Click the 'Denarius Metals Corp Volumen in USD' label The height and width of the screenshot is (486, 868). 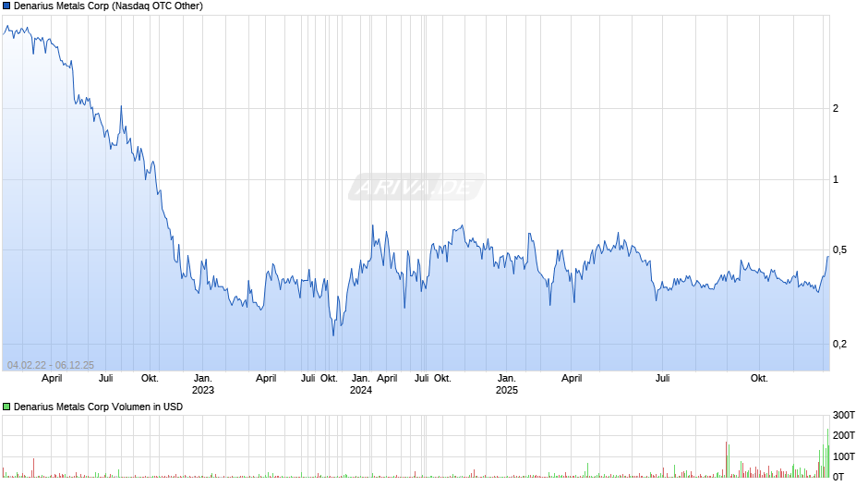pyautogui.click(x=98, y=407)
